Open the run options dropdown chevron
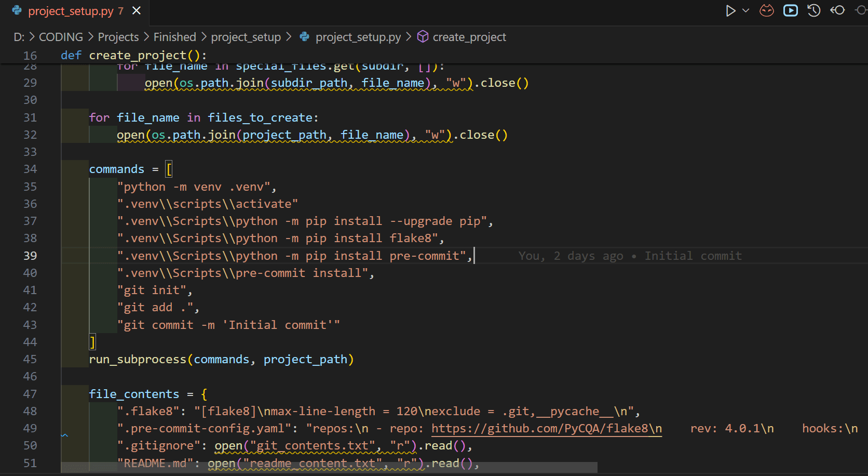868x476 pixels. pyautogui.click(x=746, y=10)
